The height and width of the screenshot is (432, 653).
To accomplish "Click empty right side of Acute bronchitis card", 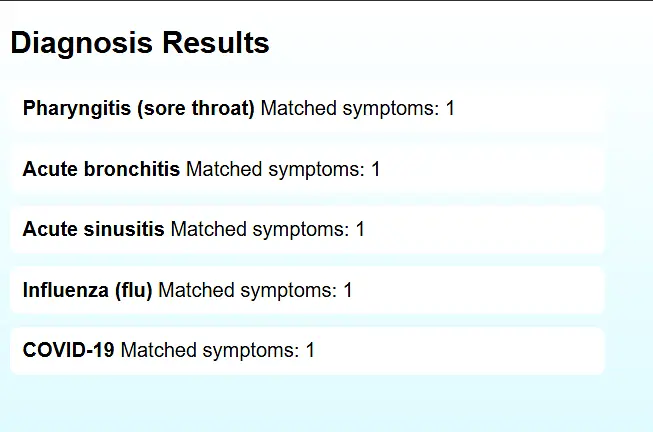I will coord(500,169).
